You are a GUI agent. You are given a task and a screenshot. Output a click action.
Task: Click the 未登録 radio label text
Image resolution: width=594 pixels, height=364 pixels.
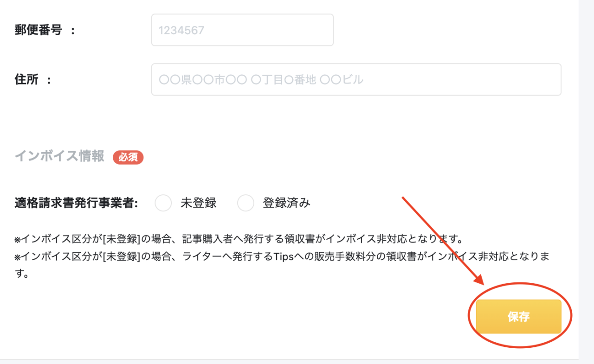(x=199, y=203)
